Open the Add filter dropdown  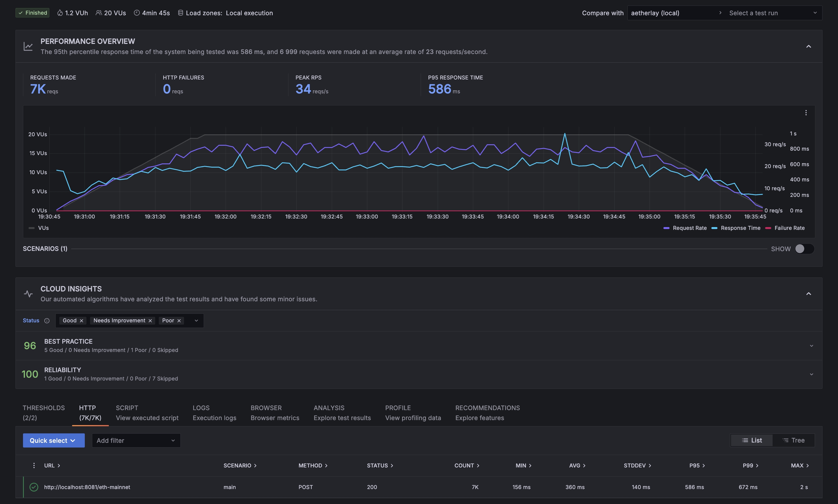pos(136,441)
